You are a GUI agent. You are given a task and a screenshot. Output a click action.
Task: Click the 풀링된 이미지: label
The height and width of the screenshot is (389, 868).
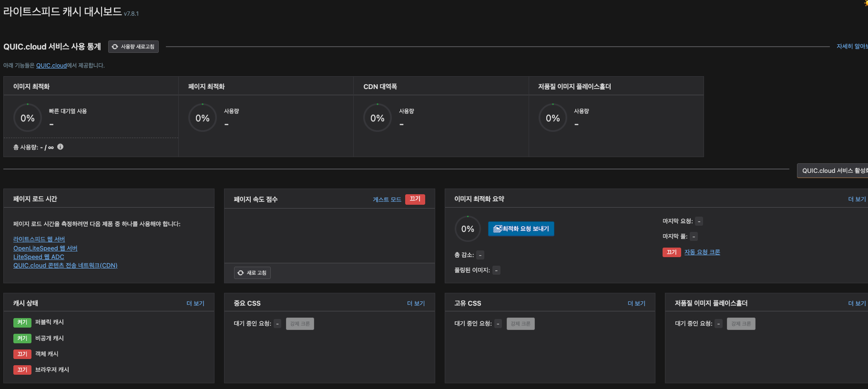(472, 270)
